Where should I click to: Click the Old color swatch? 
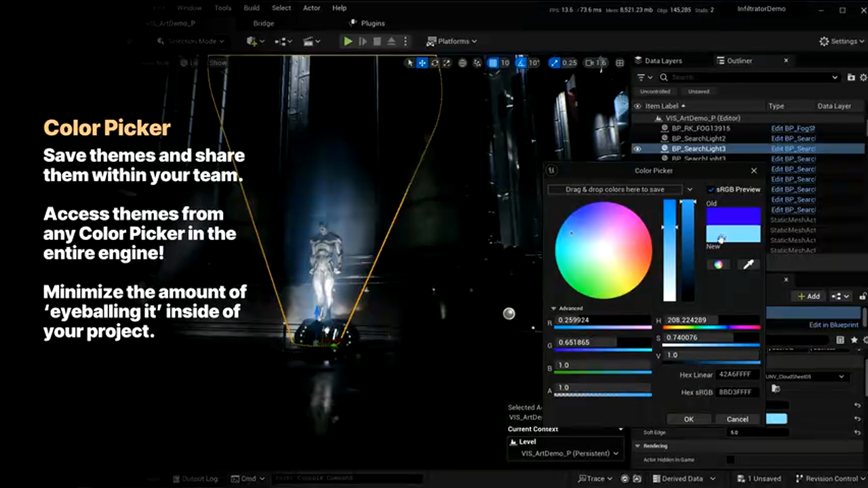[733, 216]
